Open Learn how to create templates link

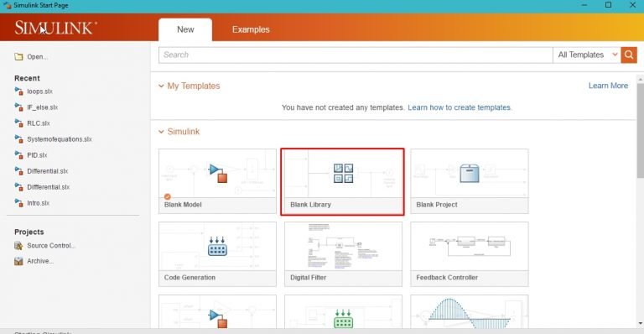[x=460, y=107]
